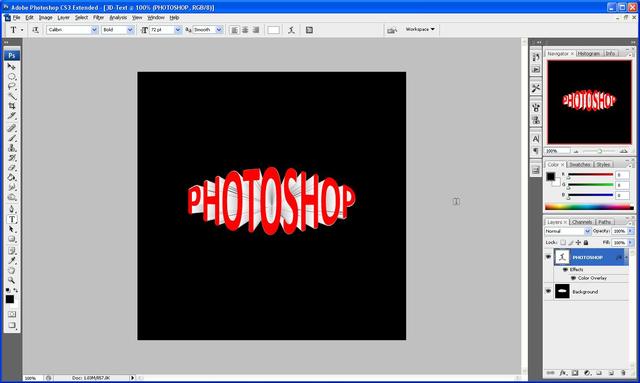
Task: Switch to the Channels tab
Action: (x=582, y=222)
